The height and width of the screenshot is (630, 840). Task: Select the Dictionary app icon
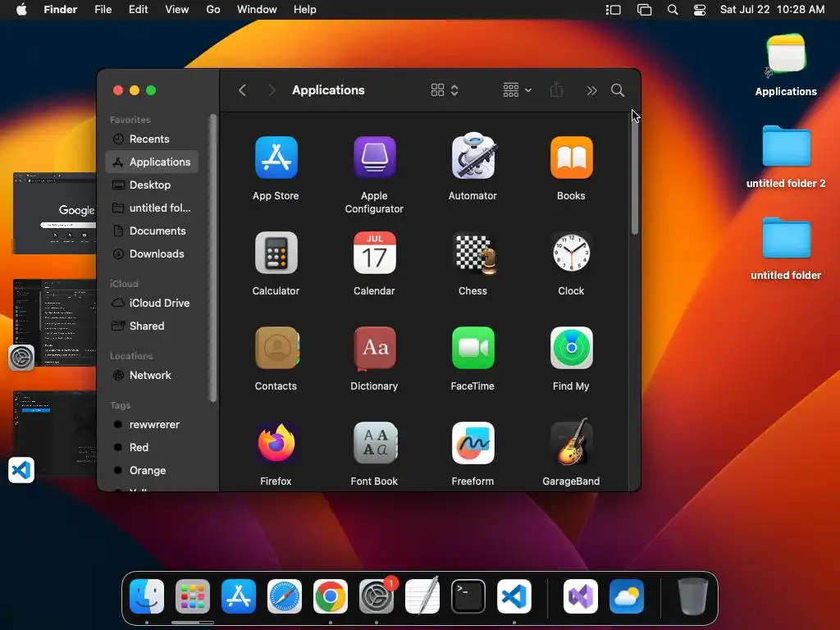(x=374, y=348)
